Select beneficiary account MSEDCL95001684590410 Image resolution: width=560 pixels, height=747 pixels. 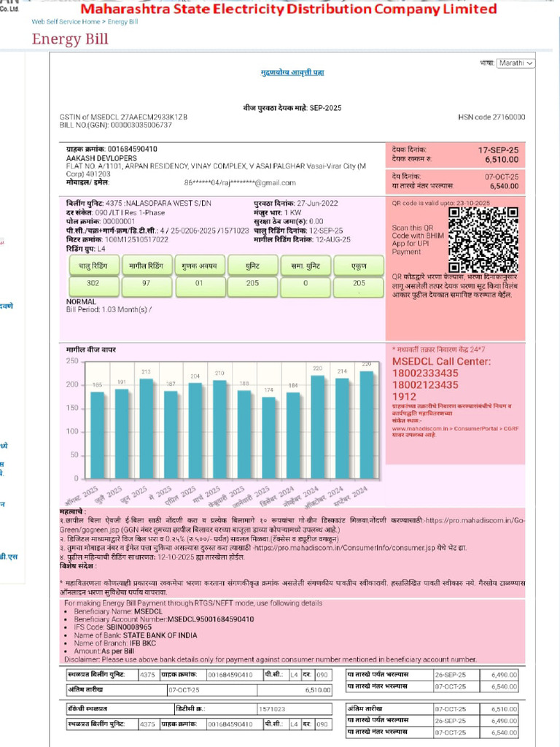pyautogui.click(x=211, y=619)
